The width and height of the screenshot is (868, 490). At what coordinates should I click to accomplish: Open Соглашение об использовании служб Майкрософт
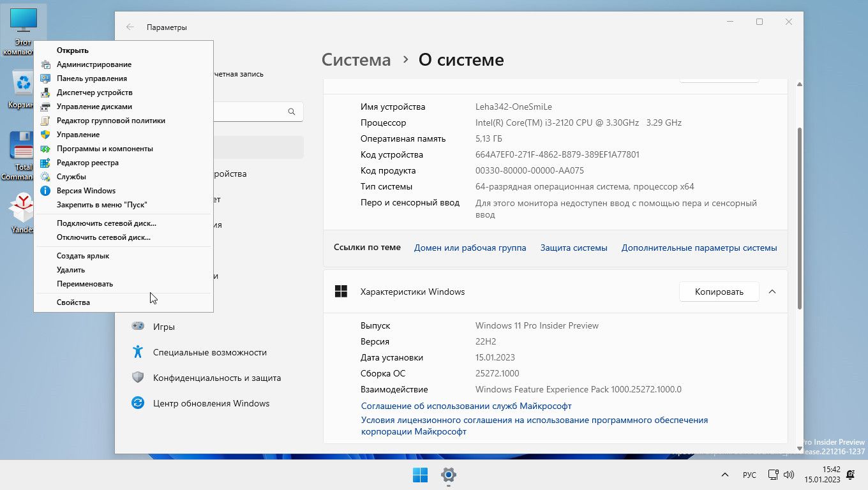click(x=466, y=406)
